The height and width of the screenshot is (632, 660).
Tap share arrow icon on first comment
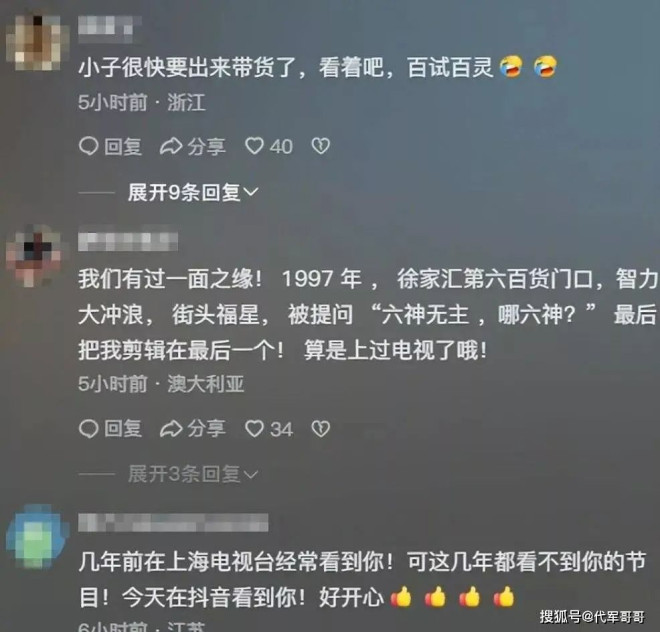tap(171, 146)
